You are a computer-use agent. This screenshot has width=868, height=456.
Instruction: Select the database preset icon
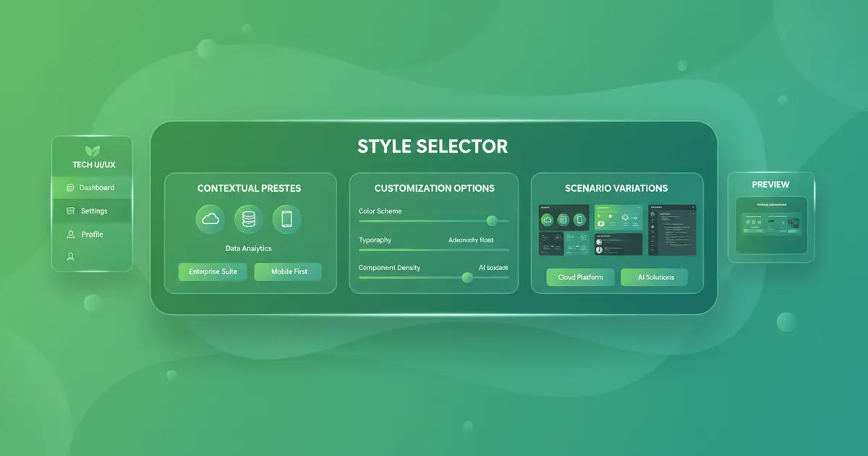click(249, 220)
